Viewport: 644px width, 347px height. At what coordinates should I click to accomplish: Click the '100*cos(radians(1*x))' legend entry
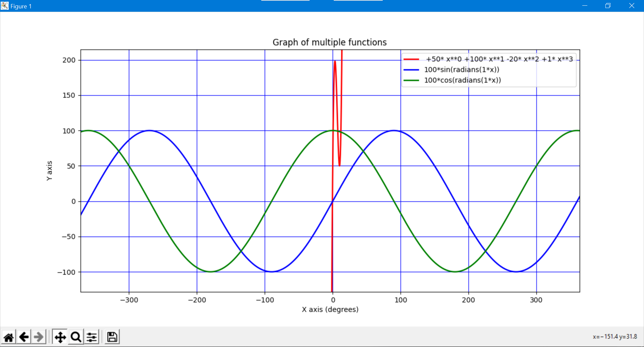[463, 80]
